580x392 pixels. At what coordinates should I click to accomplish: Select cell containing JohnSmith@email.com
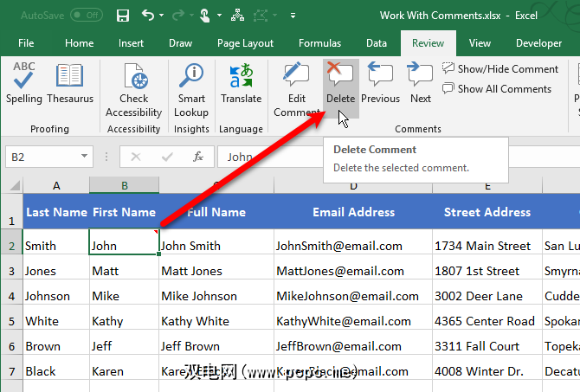(x=338, y=246)
